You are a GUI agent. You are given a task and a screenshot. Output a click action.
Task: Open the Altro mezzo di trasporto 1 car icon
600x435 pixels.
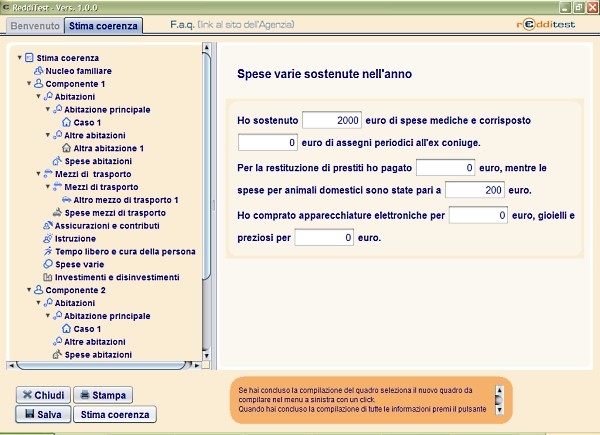(x=67, y=200)
